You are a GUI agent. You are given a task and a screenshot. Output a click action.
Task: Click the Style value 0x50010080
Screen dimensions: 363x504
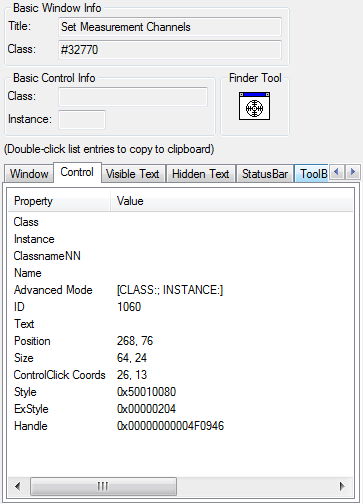coord(146,392)
